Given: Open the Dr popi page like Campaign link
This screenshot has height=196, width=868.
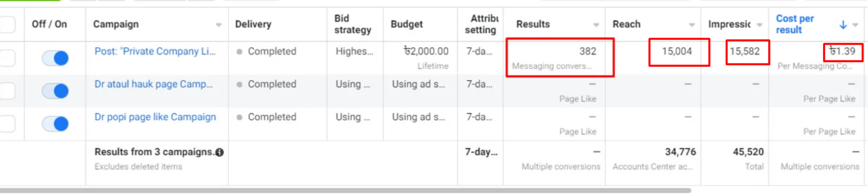Looking at the screenshot, I should [x=155, y=117].
